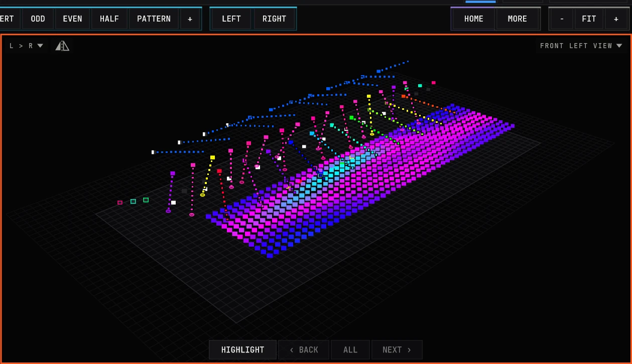Toggle HIGHLIGHT mode
Screen dimensions: 632x364
pos(243,350)
